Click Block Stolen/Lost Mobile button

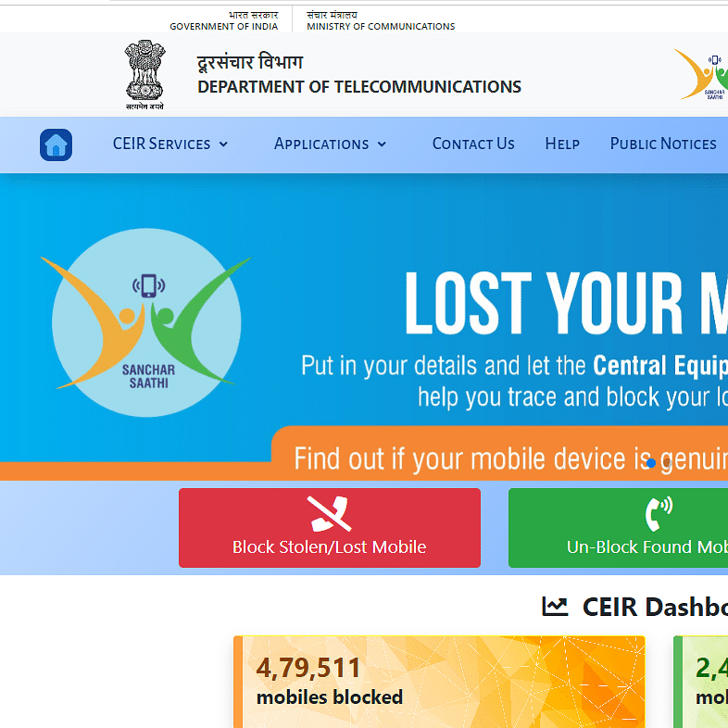(x=330, y=528)
